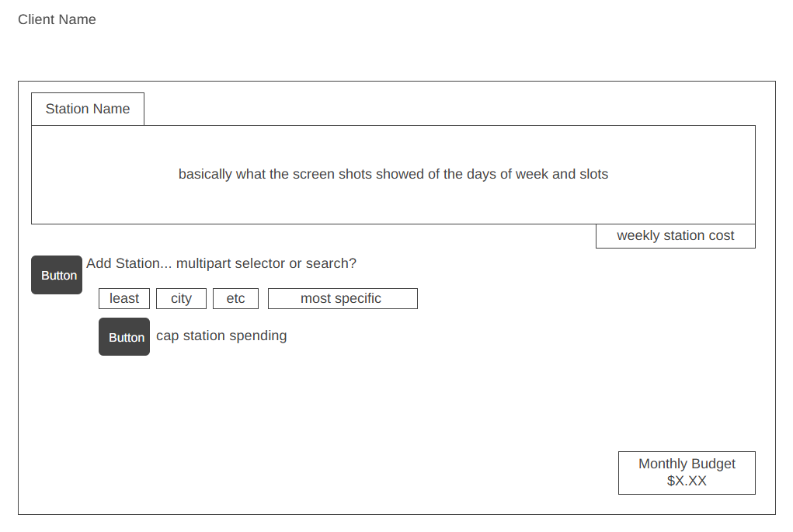
Task: Open the 'city' selector box
Action: point(181,299)
